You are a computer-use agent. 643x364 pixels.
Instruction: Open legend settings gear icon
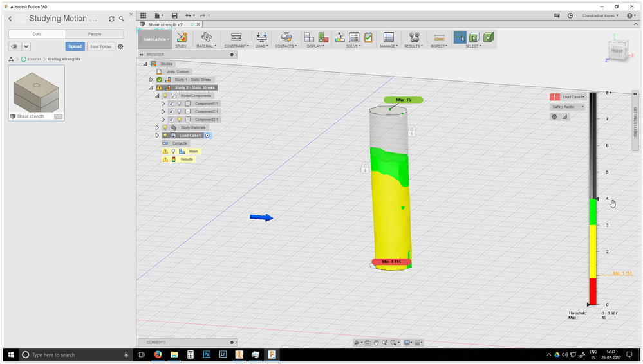554,117
